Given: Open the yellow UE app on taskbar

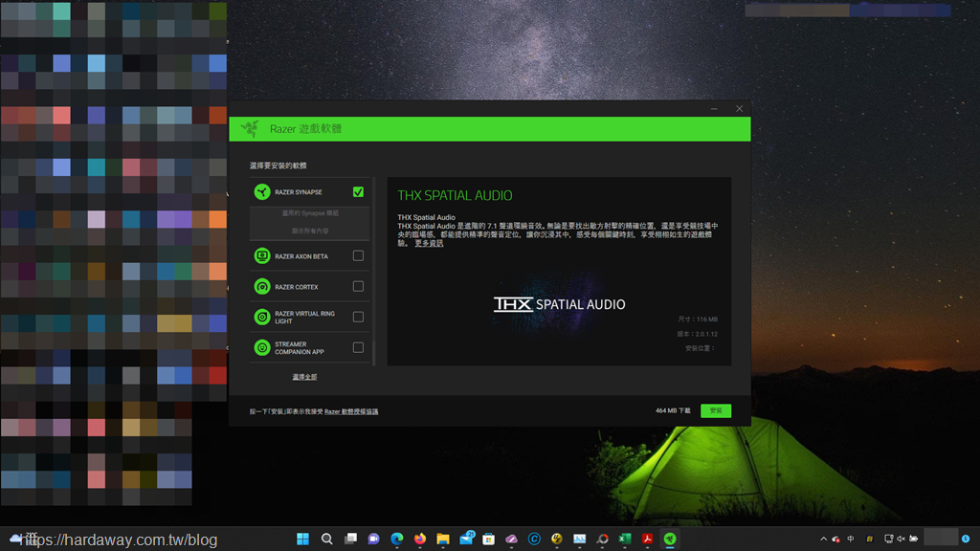Looking at the screenshot, I should (557, 539).
